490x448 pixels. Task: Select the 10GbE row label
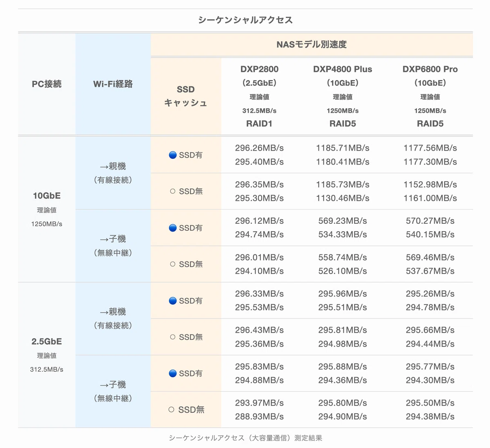pos(47,196)
